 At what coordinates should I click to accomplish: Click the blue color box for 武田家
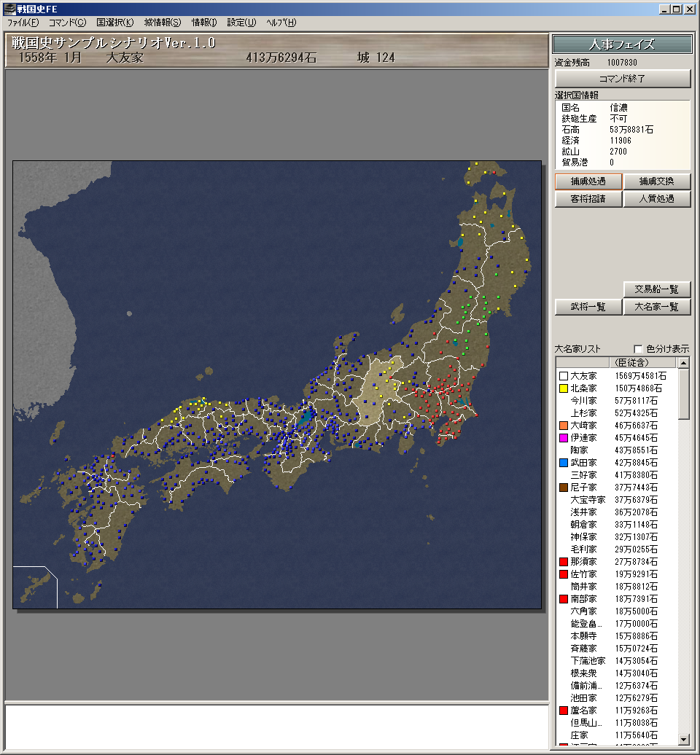563,463
